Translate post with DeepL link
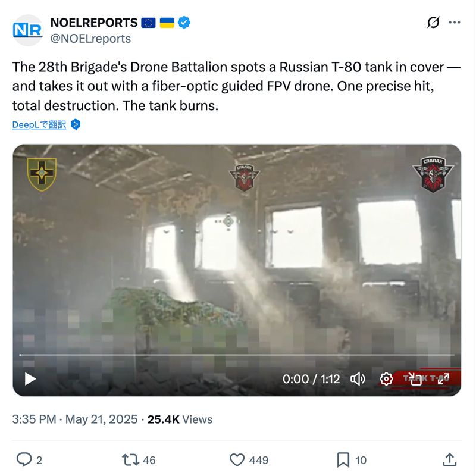The height and width of the screenshot is (476, 476). (x=39, y=124)
